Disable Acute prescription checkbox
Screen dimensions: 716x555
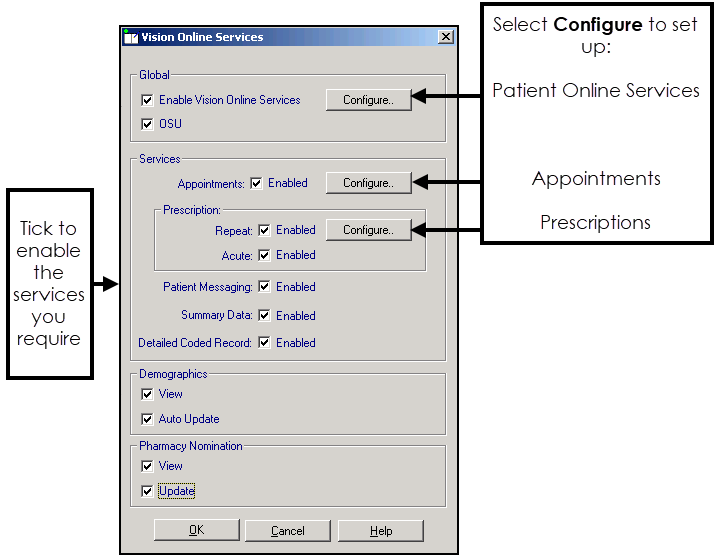click(x=265, y=256)
